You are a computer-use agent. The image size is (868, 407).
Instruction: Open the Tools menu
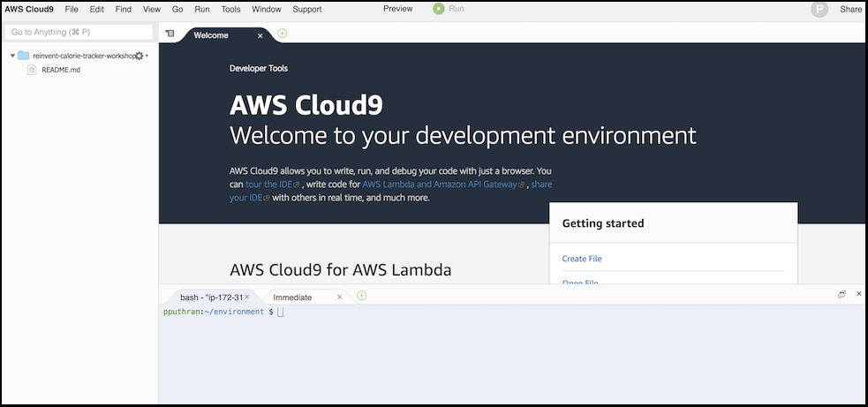230,10
